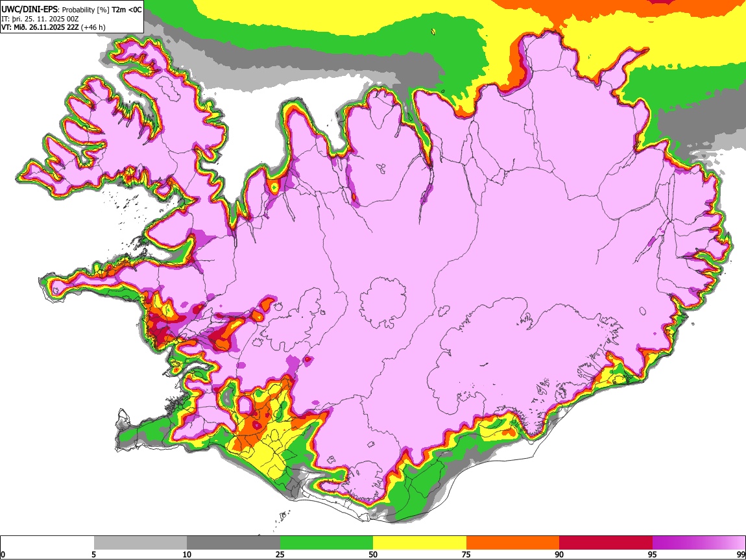The image size is (746, 560).
Task: Select the purple-pink 95-99% gradient swatch
Action: click(699, 543)
